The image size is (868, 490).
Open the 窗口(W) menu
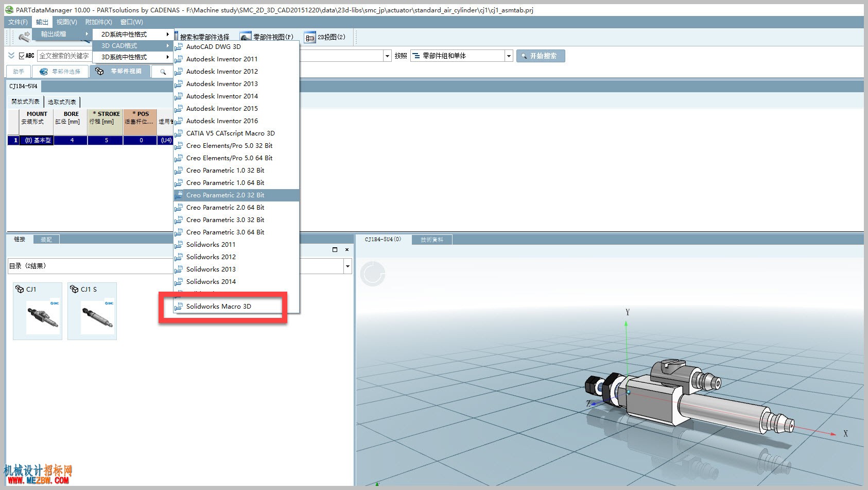click(x=132, y=22)
